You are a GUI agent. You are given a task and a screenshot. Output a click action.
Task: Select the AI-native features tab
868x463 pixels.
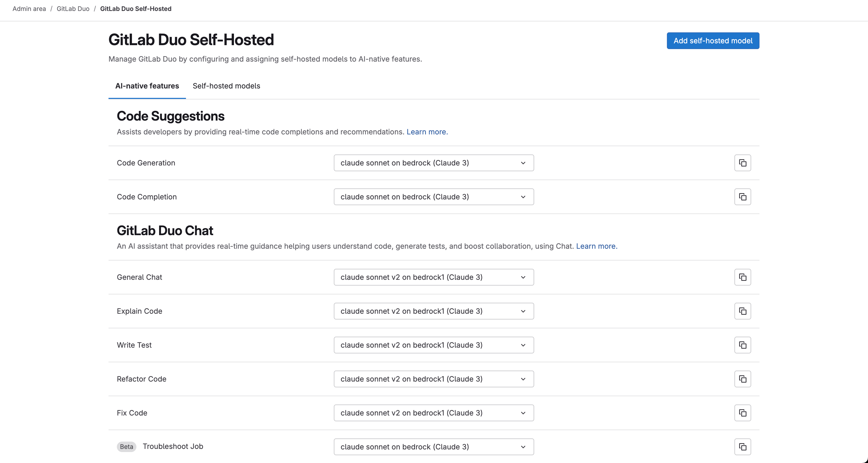[x=147, y=86]
